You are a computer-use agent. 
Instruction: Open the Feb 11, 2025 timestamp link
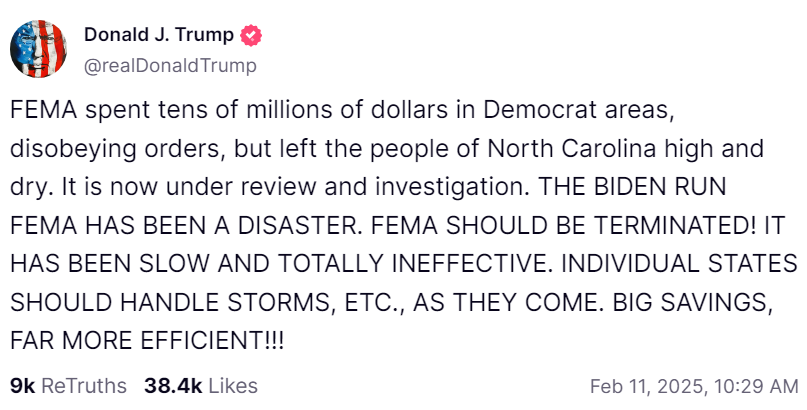tap(692, 385)
